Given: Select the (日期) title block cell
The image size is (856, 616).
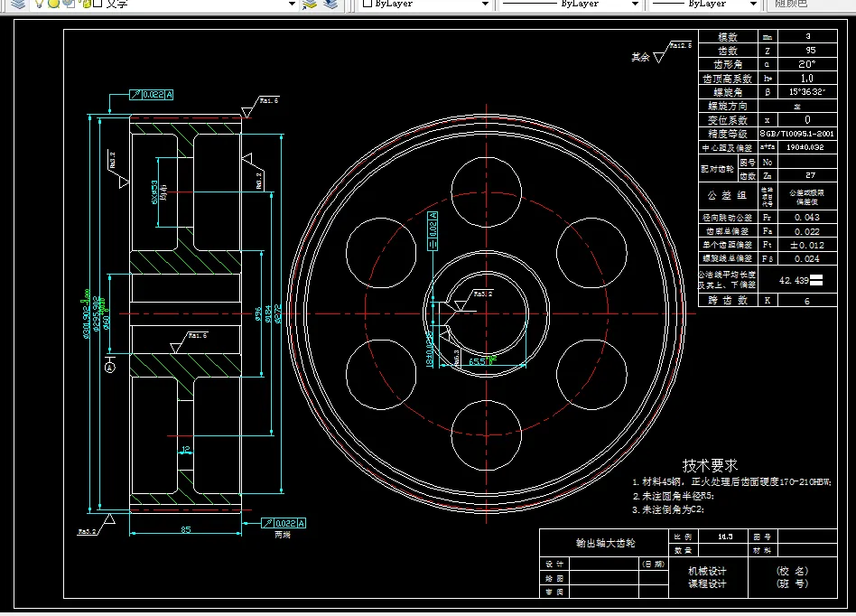Looking at the screenshot, I should 654,564.
